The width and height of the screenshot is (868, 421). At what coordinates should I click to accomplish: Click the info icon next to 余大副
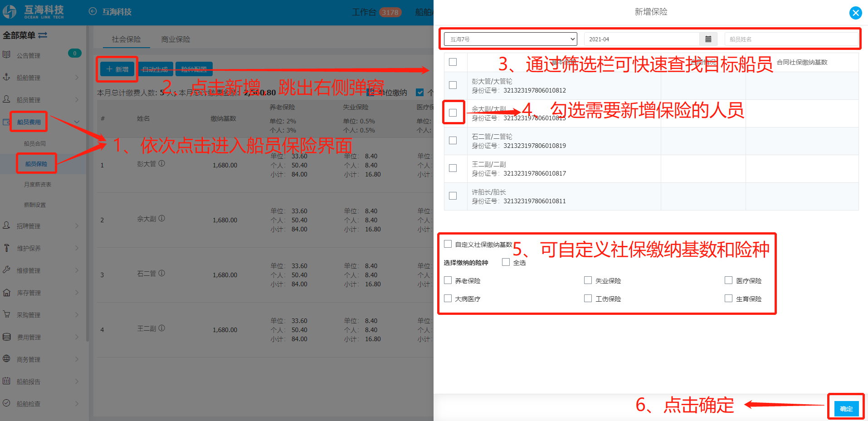pyautogui.click(x=162, y=218)
